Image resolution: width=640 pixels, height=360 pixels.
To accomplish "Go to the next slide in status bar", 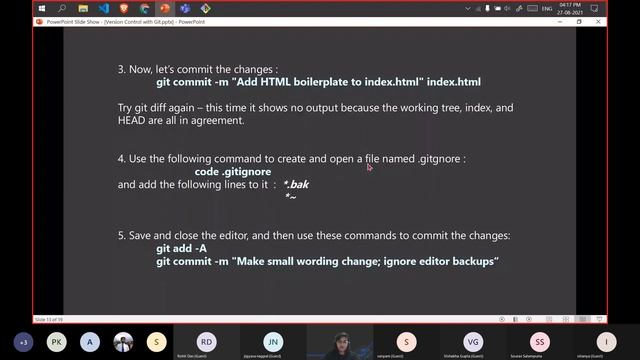I will tap(529, 319).
